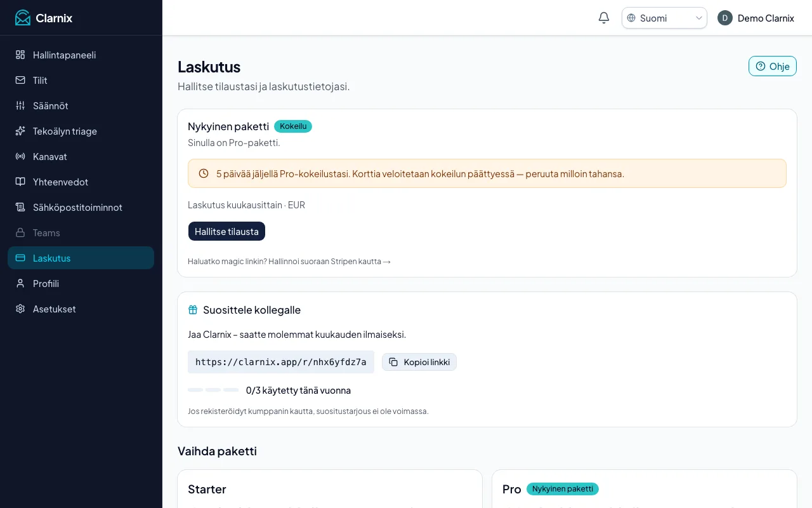Click the Clarnix envelope logo icon

(23, 18)
